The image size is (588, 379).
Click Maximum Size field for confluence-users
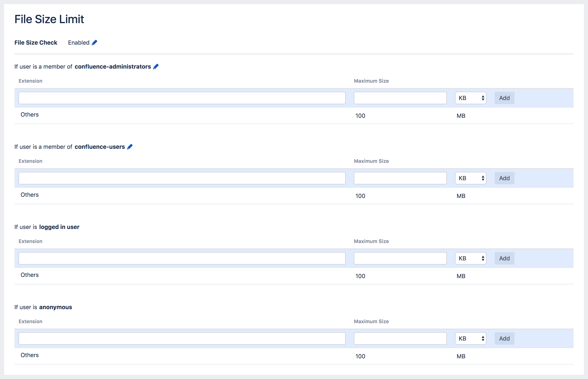coord(400,178)
